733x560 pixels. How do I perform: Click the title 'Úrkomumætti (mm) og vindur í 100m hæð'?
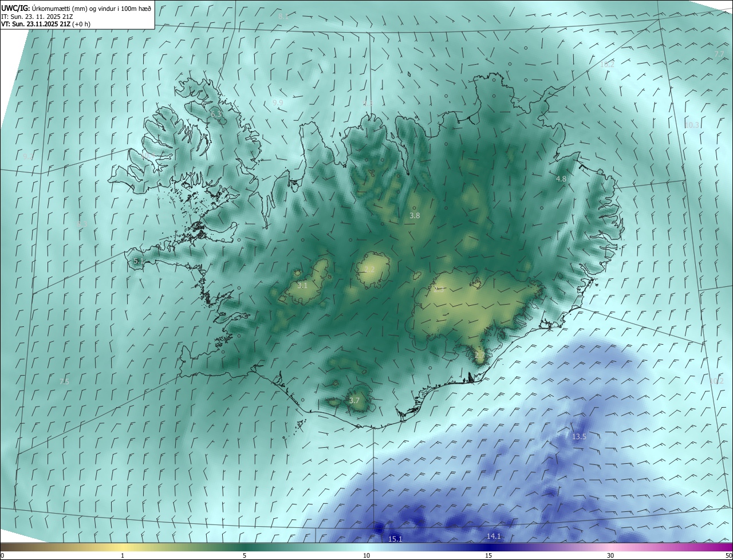click(92, 8)
